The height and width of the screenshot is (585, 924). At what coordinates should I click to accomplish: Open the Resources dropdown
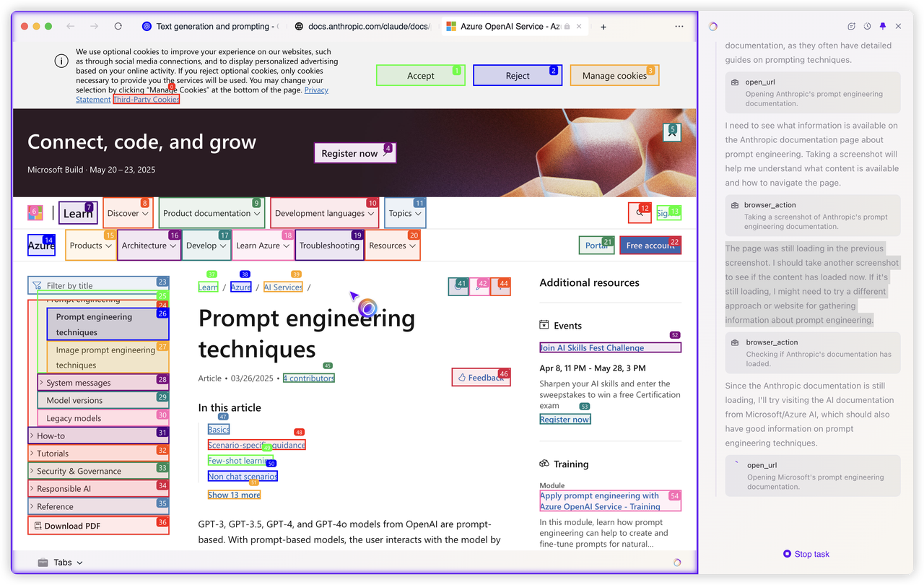point(393,246)
